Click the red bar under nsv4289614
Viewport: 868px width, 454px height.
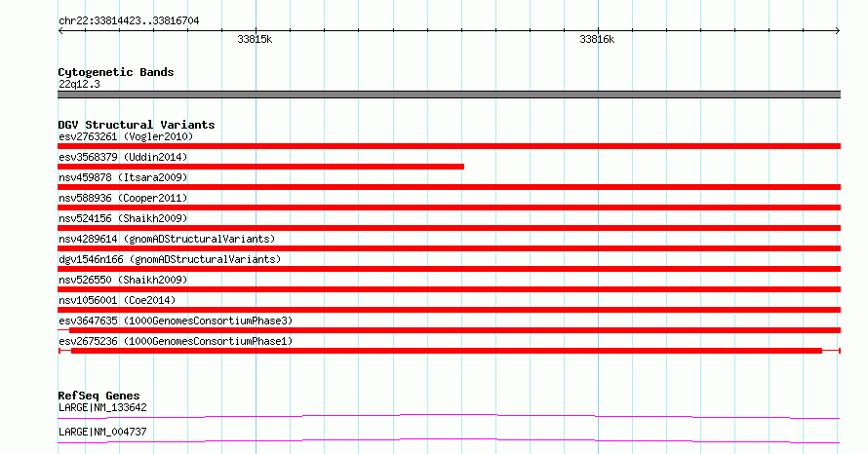(x=449, y=248)
